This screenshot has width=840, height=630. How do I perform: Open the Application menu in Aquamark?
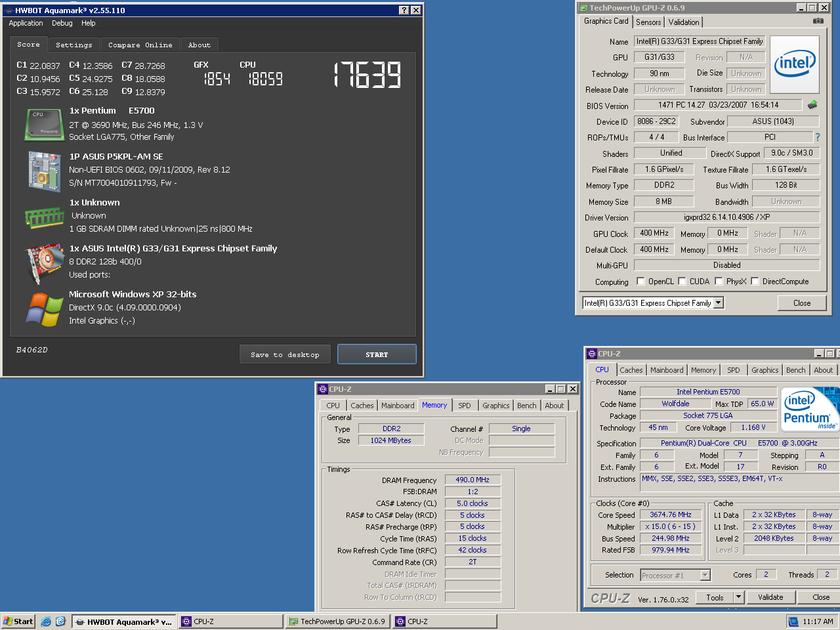[26, 23]
